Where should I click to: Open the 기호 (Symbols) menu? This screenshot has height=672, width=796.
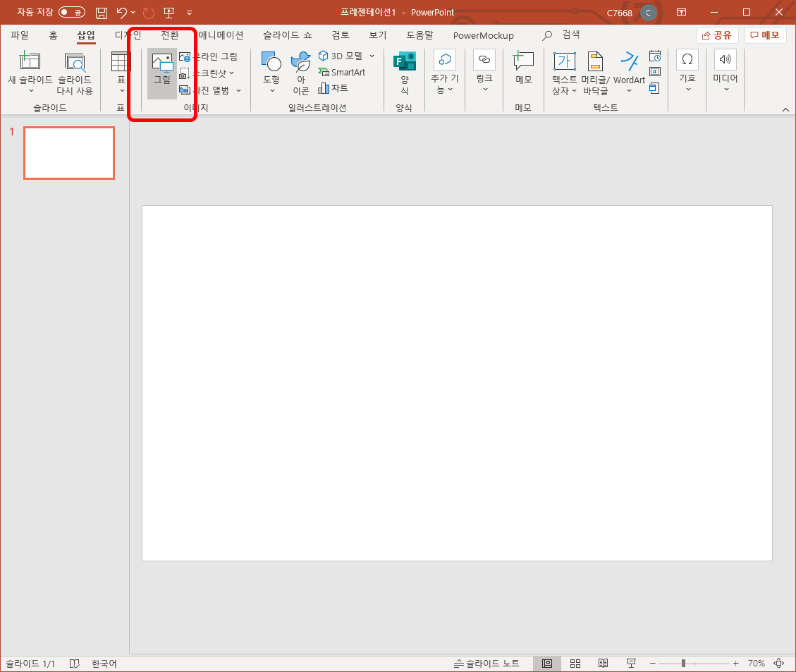click(687, 71)
